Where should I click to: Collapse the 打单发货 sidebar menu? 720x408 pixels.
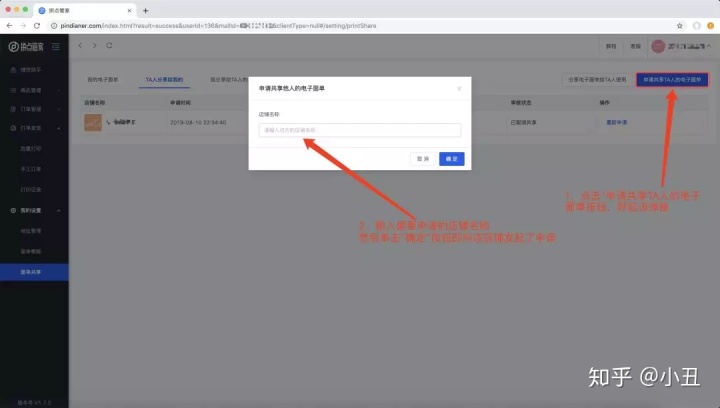pos(34,128)
